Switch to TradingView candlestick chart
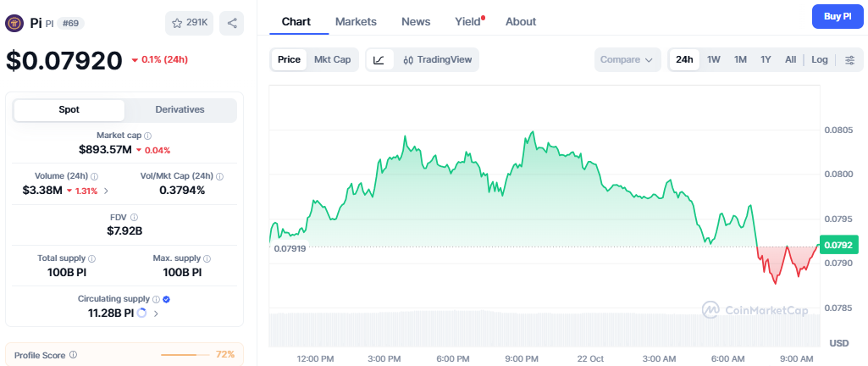Image resolution: width=868 pixels, height=366 pixels. (x=437, y=60)
